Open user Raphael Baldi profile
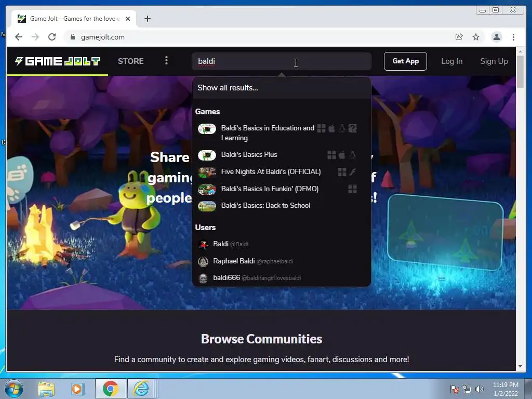This screenshot has width=532, height=399. 281,261
